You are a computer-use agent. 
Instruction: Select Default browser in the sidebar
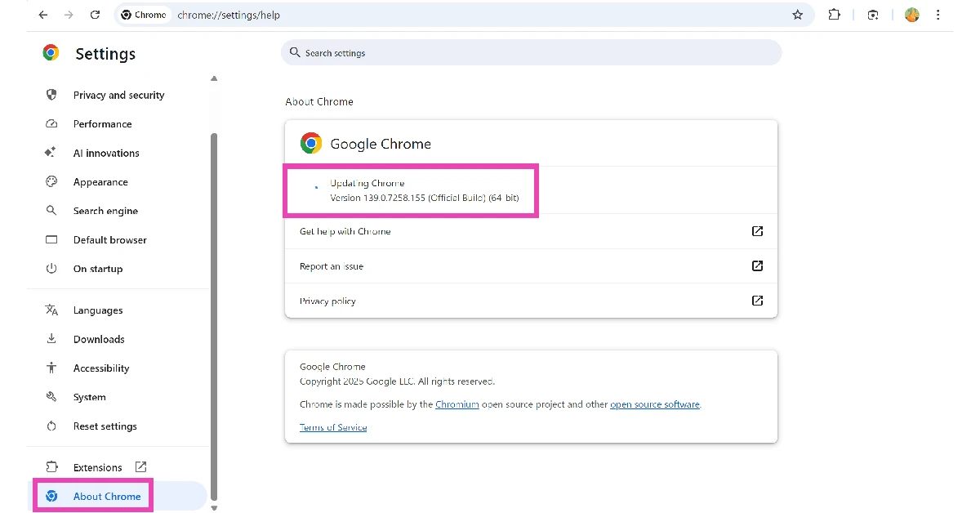109,240
